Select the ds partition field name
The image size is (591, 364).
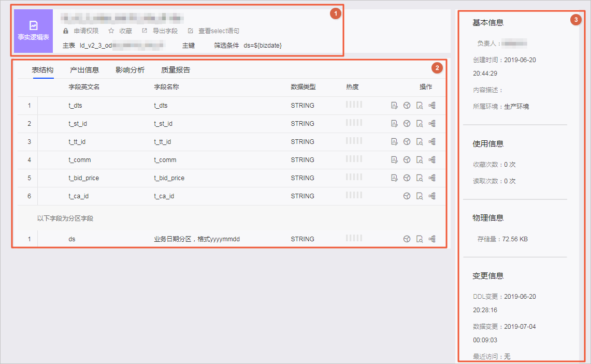(71, 239)
